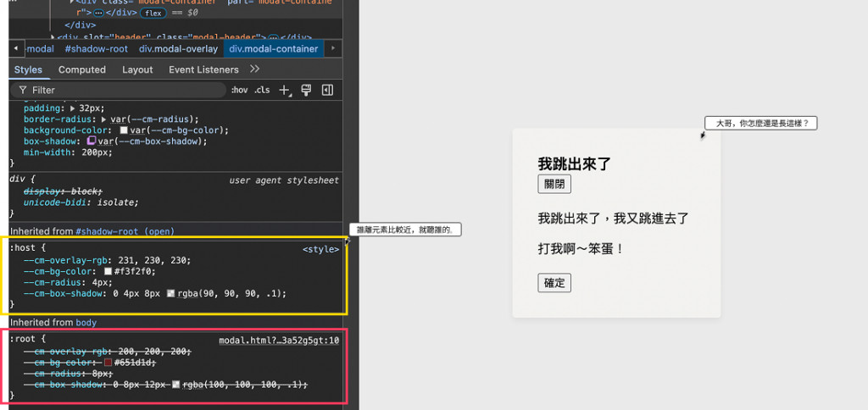The width and height of the screenshot is (868, 410).
Task: Open background-color swatch in modal-container rule
Action: pos(124,130)
